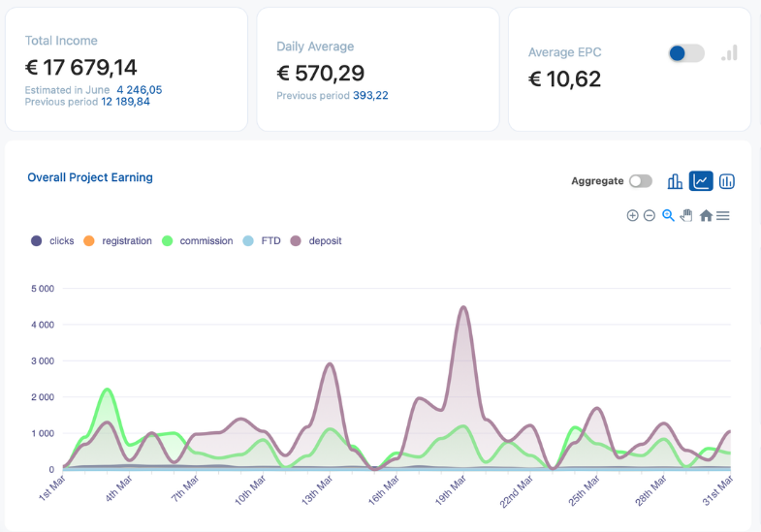Switch to bar chart view icon

pos(675,181)
